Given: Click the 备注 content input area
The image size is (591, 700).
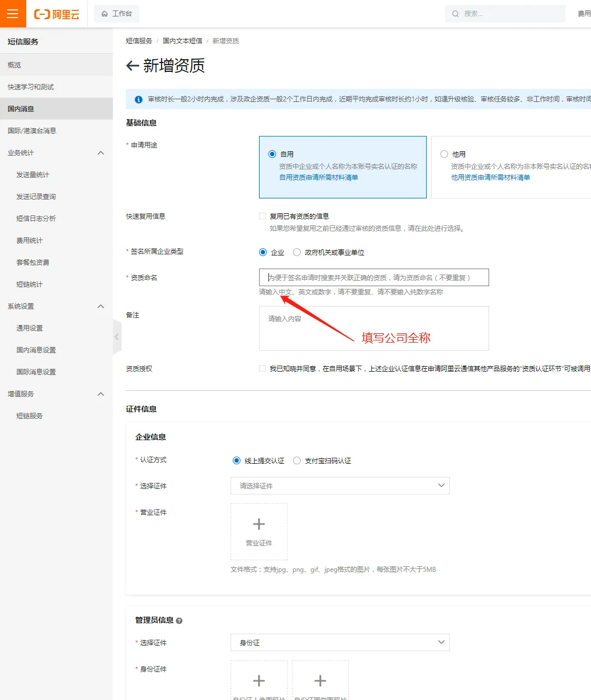Looking at the screenshot, I should [x=374, y=328].
